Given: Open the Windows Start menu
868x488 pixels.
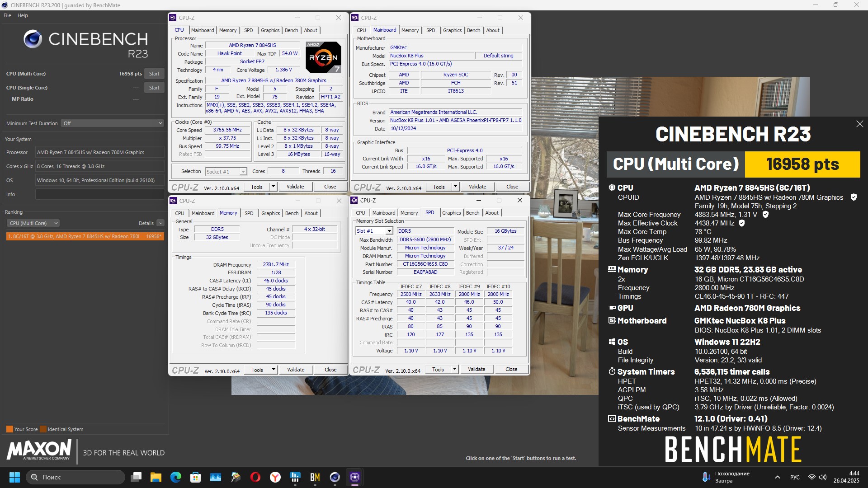Looking at the screenshot, I should pos(14,477).
